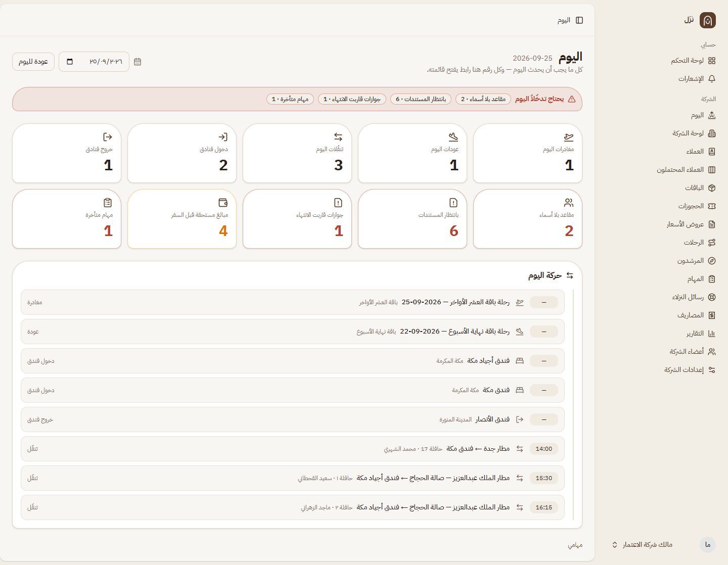728x565 pixels.
Task: Open the مبالغ مستحقة قبل السفر card
Action: point(182,219)
